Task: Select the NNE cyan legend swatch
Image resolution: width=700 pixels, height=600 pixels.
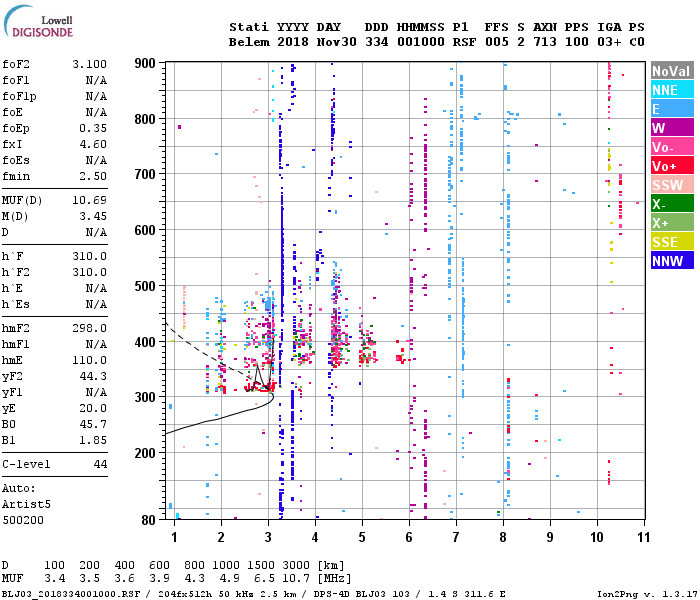Action: [672, 90]
